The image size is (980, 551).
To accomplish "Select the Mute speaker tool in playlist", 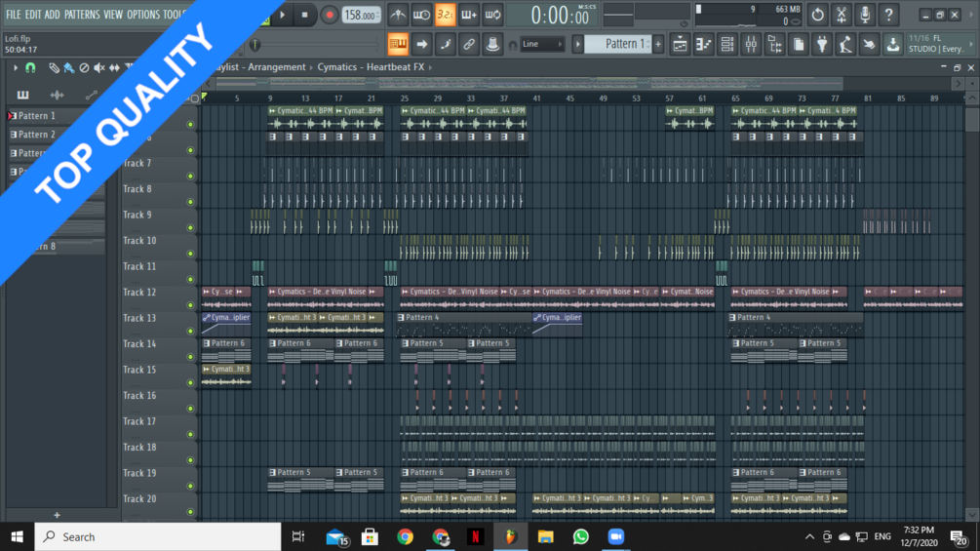I will click(98, 67).
